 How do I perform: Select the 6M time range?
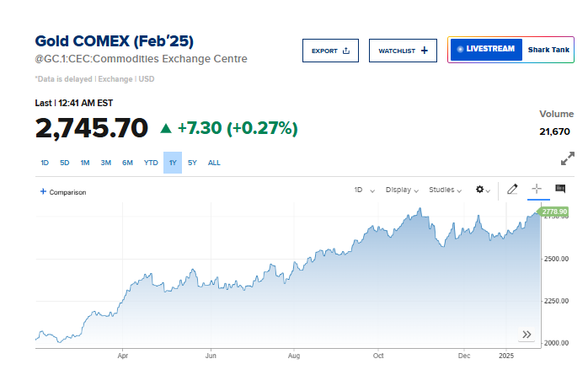pyautogui.click(x=127, y=163)
